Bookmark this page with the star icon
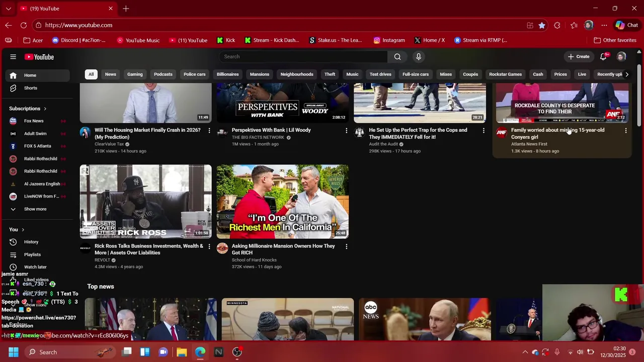The width and height of the screenshot is (644, 362). pyautogui.click(x=542, y=25)
